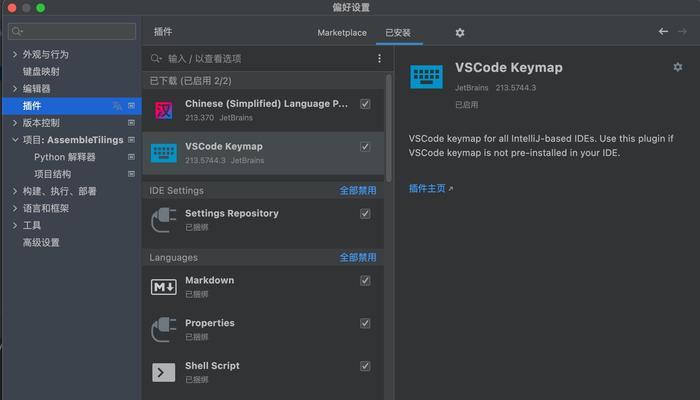This screenshot has height=400, width=700.
Task: Click project-level icon beside 版本控制
Action: [x=131, y=122]
